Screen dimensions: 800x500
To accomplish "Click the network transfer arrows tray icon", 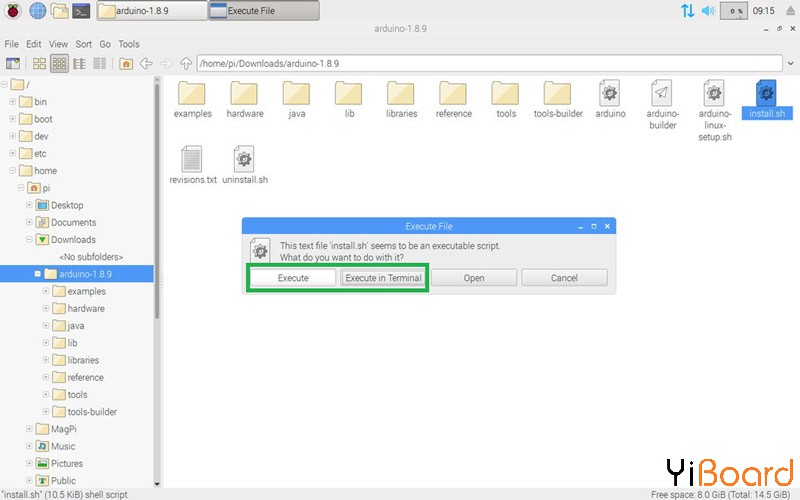I will point(687,11).
